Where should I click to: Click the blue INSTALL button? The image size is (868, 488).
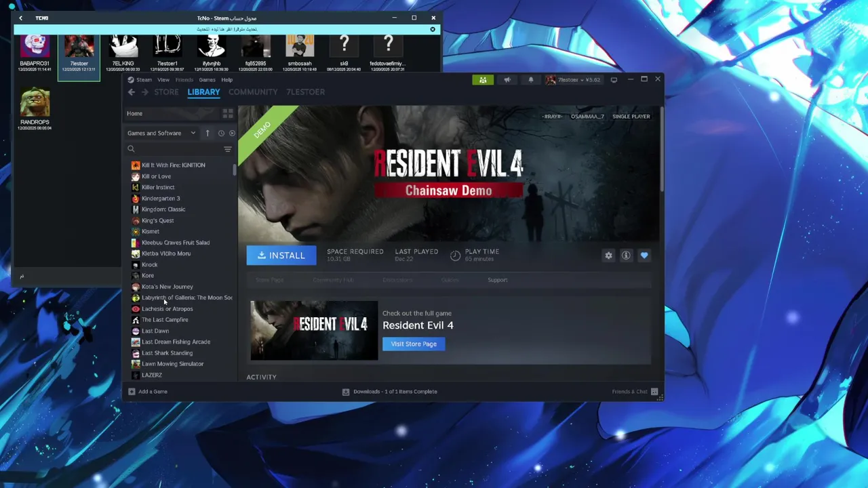tap(281, 256)
